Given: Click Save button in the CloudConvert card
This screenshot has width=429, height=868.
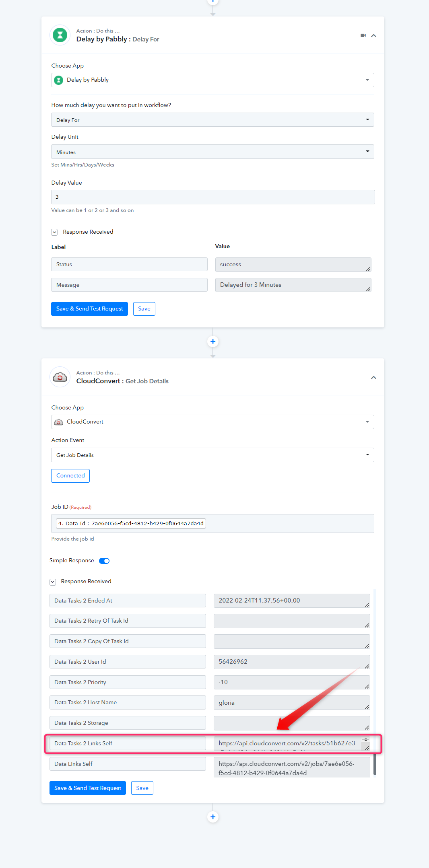Looking at the screenshot, I should tap(142, 788).
